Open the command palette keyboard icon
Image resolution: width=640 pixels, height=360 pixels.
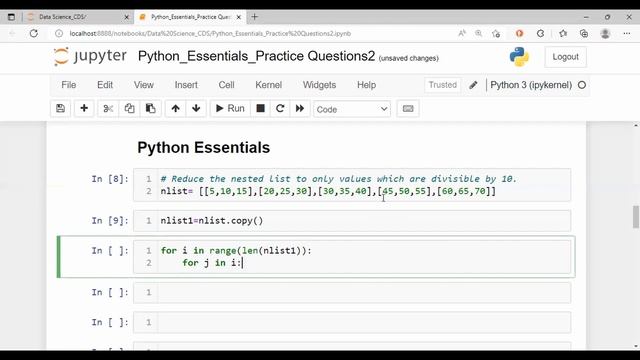(408, 109)
